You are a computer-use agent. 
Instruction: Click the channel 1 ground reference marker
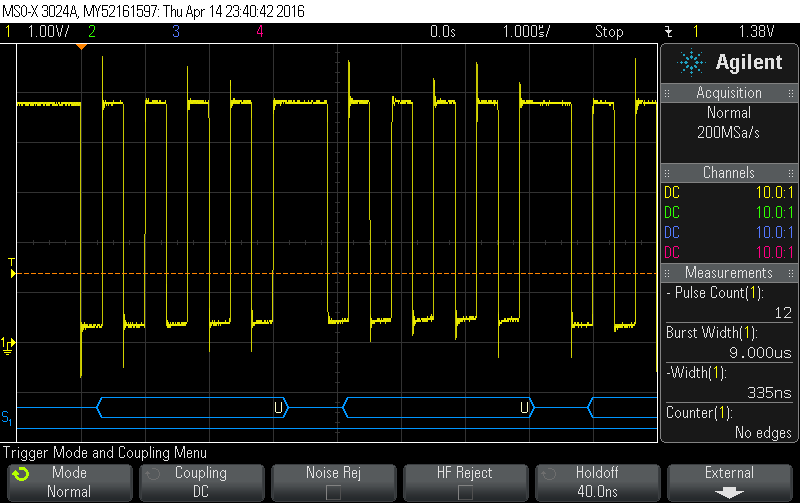coord(8,345)
